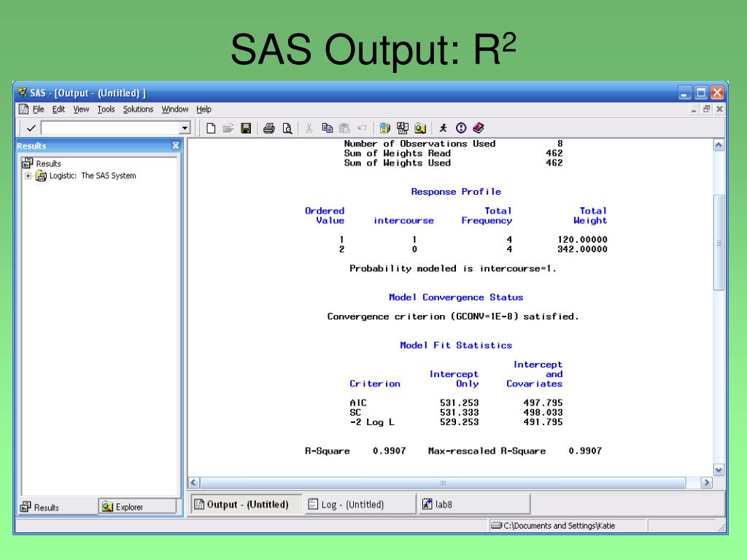The width and height of the screenshot is (747, 560).
Task: Click the horizontal scrollbar right arrow
Action: tap(707, 483)
